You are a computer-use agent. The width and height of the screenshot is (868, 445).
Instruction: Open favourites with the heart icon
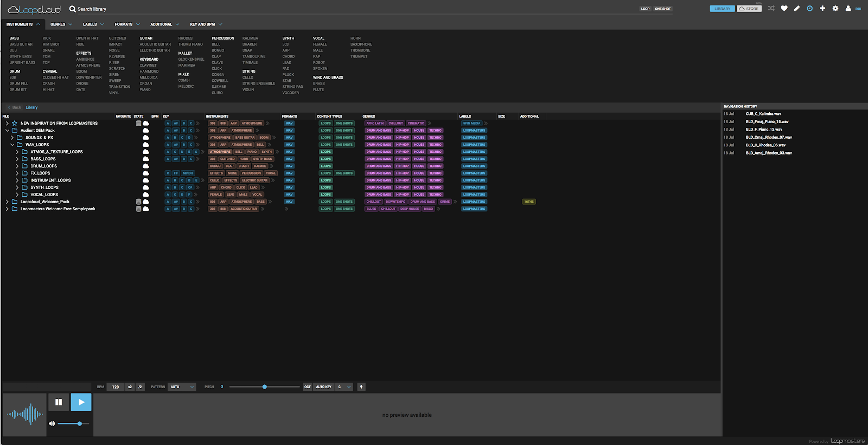click(x=784, y=9)
